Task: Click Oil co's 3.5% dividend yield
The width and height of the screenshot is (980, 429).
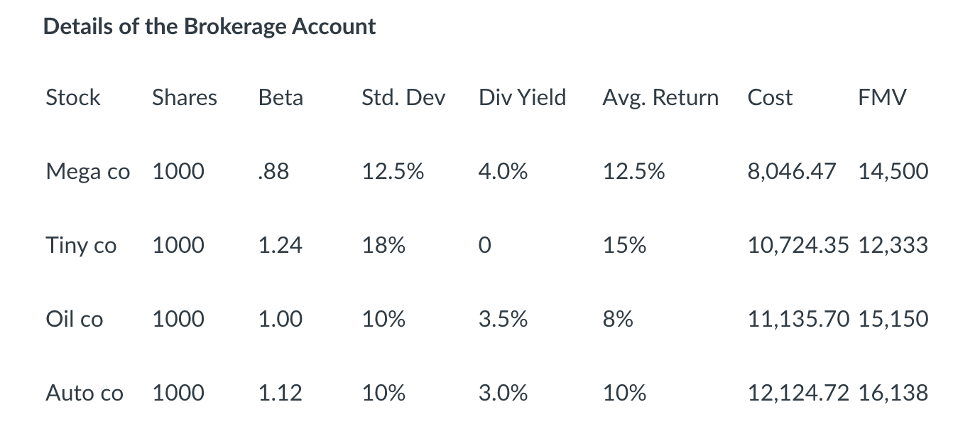Action: (503, 320)
